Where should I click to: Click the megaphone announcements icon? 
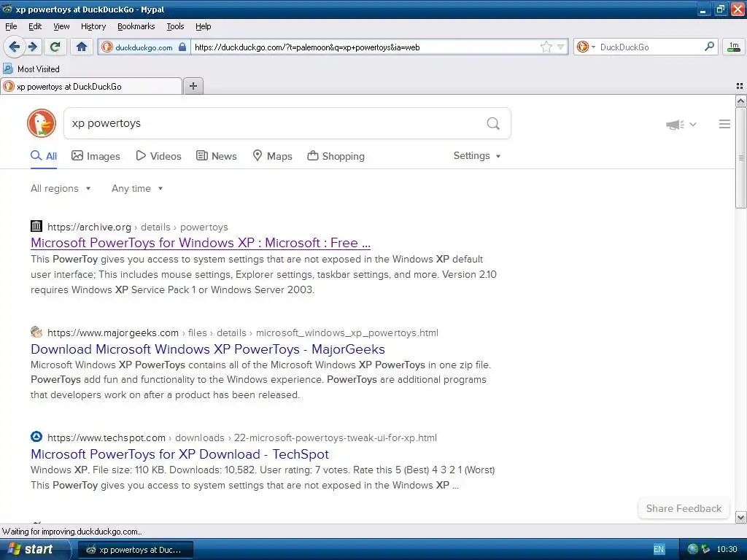click(x=675, y=124)
